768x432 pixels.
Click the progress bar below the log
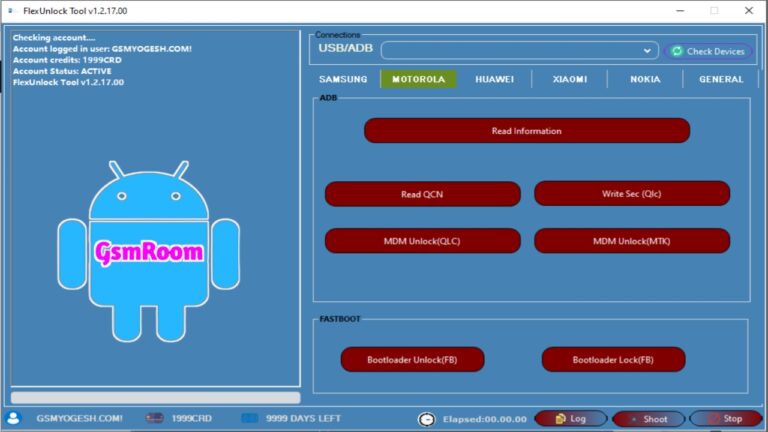156,397
